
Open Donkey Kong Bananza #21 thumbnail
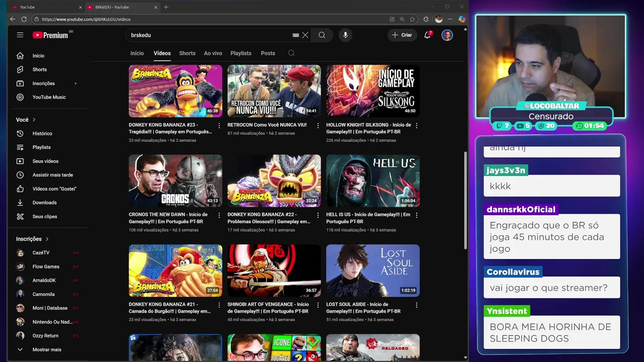click(175, 270)
